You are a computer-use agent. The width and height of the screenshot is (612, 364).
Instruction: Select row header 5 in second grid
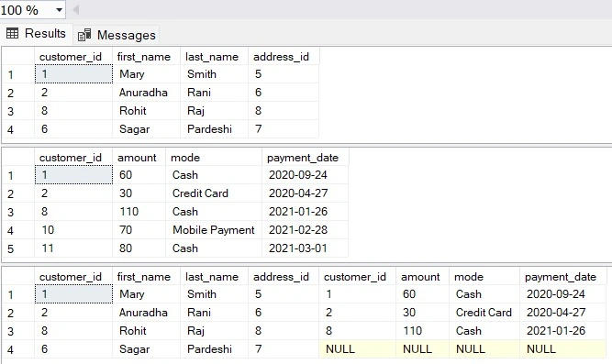coord(18,248)
